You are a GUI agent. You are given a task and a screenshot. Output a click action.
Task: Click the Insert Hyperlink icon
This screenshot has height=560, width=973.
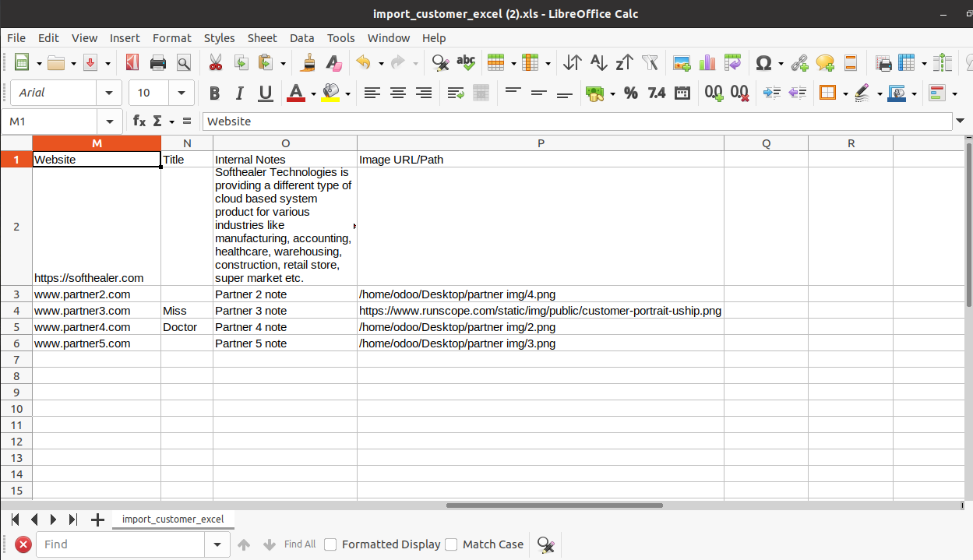pyautogui.click(x=799, y=63)
